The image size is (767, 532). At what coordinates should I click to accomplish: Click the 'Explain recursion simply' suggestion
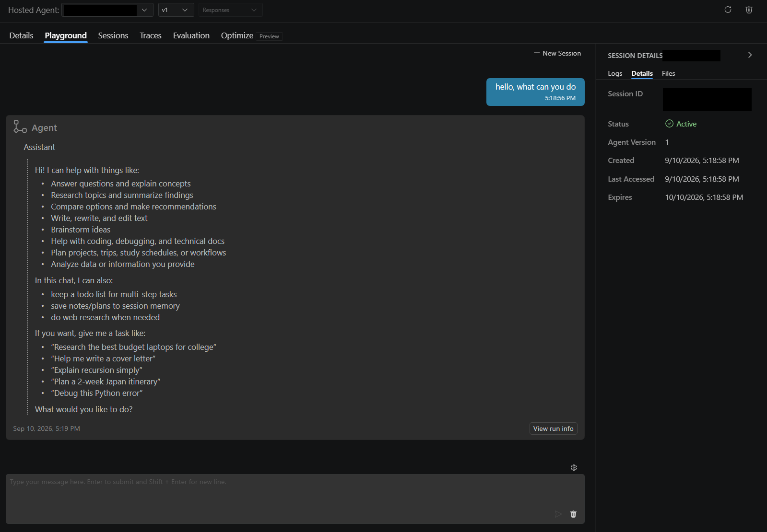(x=97, y=370)
